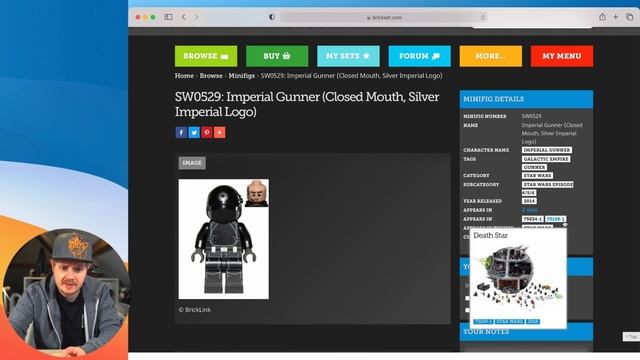The image size is (640, 360).
Task: Open more sharing options plus icon
Action: pyautogui.click(x=219, y=132)
